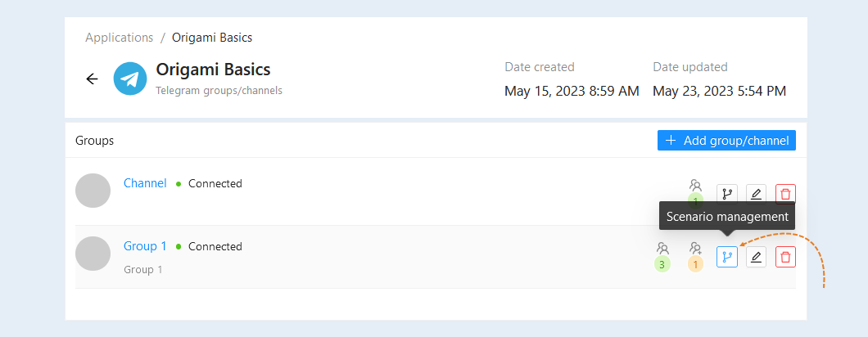Screen dimensions: 868x337
Task: Click the Channel gray avatar circle
Action: (x=93, y=191)
